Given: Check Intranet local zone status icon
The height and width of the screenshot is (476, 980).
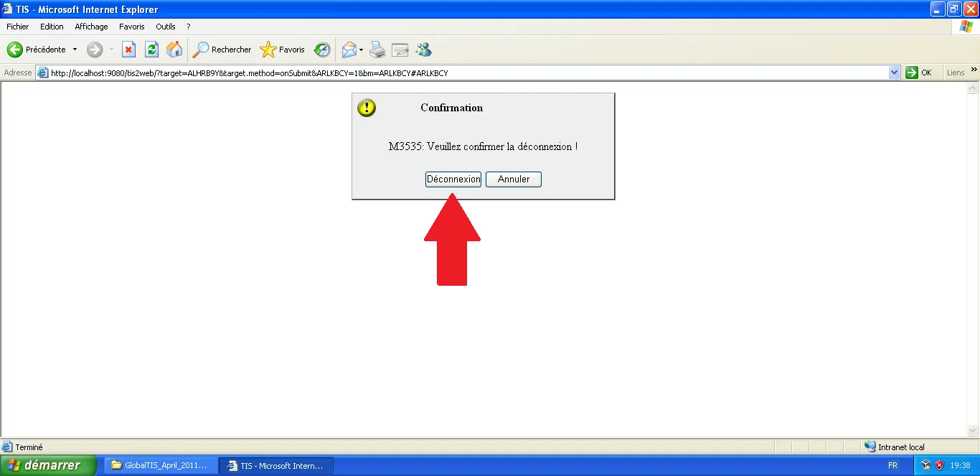Looking at the screenshot, I should click(x=870, y=447).
